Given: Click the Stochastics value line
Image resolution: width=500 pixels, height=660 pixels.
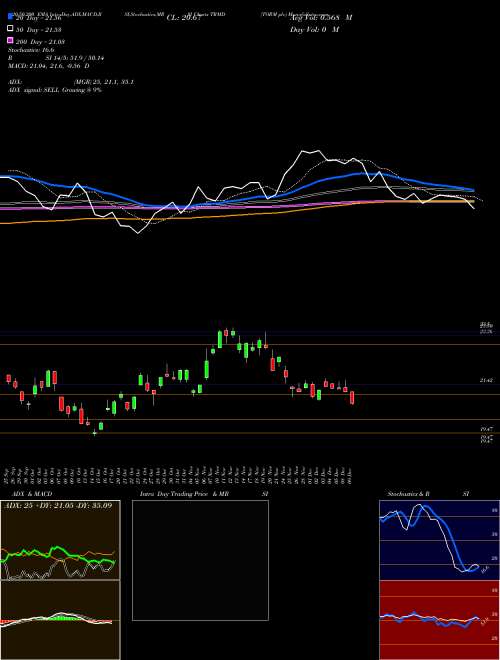Looking at the screenshot, I should [31, 50].
